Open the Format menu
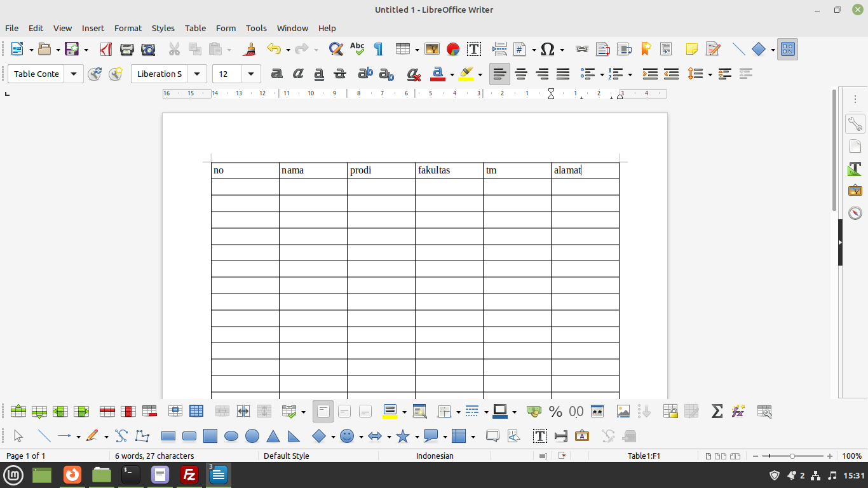 128,28
